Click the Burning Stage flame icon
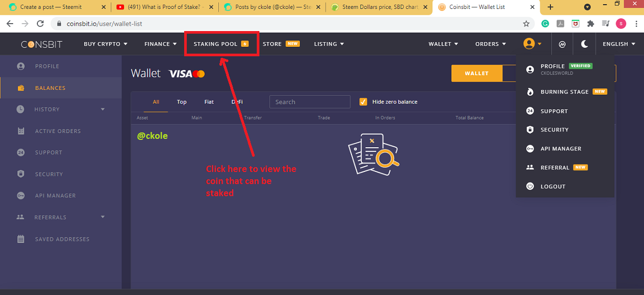Image resolution: width=644 pixels, height=295 pixels. 530,91
